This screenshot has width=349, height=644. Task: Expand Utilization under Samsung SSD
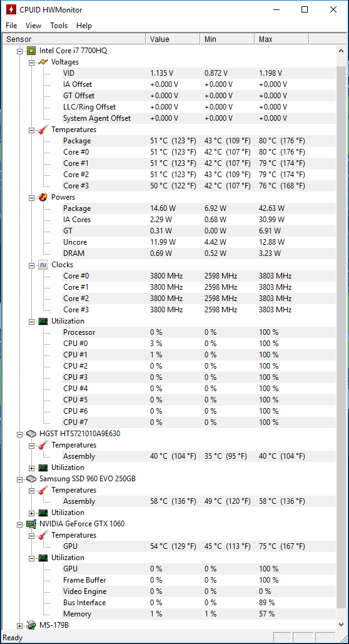tap(32, 513)
